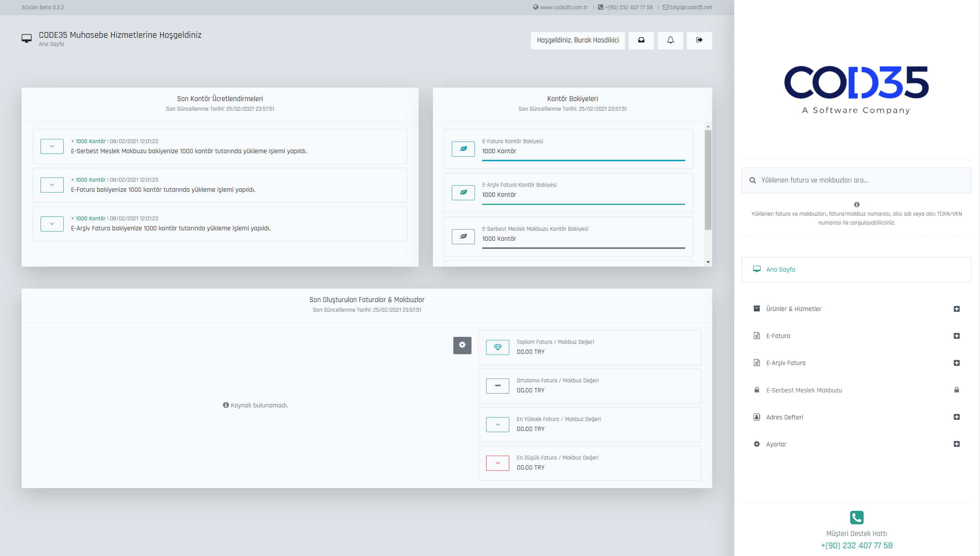This screenshot has width=980, height=556.
Task: Click the E-Arşiv Fatura balance leaf icon
Action: click(x=463, y=193)
